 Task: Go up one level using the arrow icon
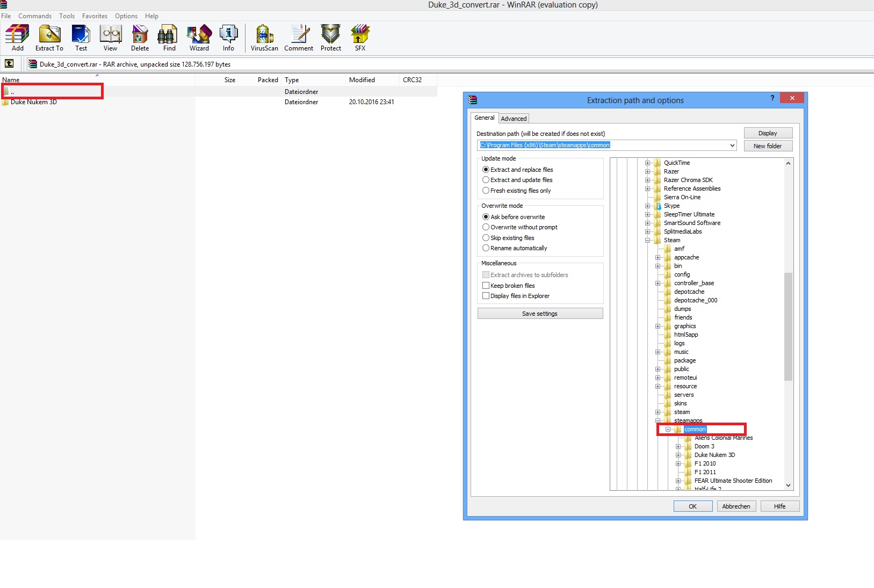pyautogui.click(x=9, y=64)
